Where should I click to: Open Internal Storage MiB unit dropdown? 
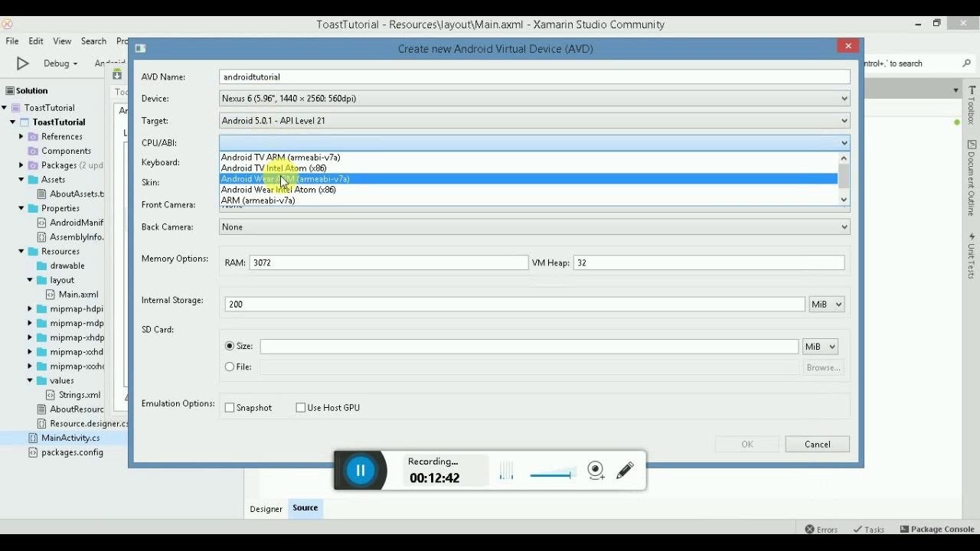[827, 305]
